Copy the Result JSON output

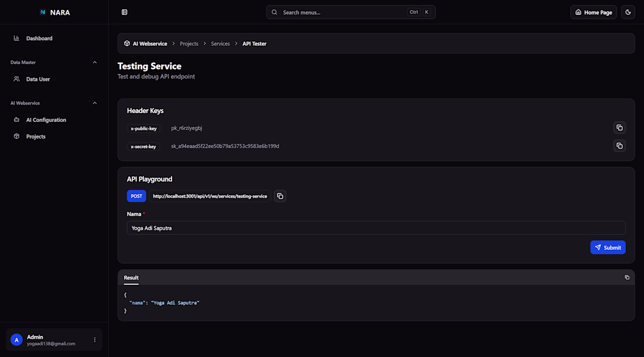click(627, 277)
